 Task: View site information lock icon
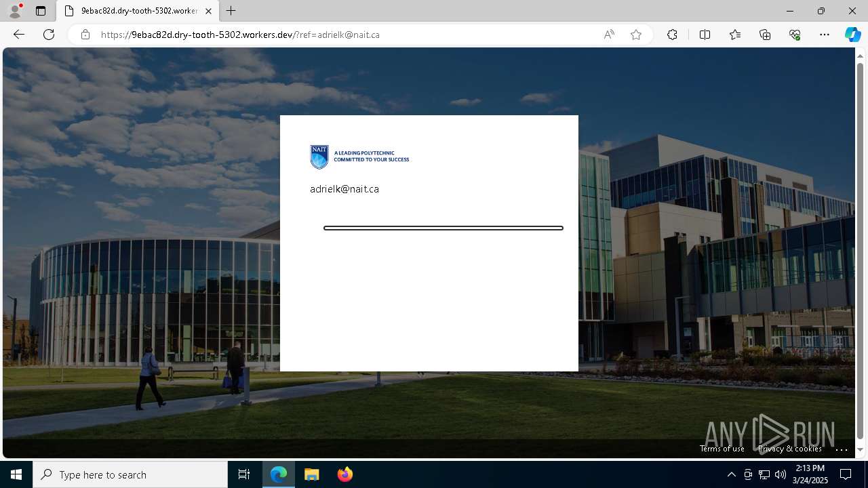click(85, 35)
